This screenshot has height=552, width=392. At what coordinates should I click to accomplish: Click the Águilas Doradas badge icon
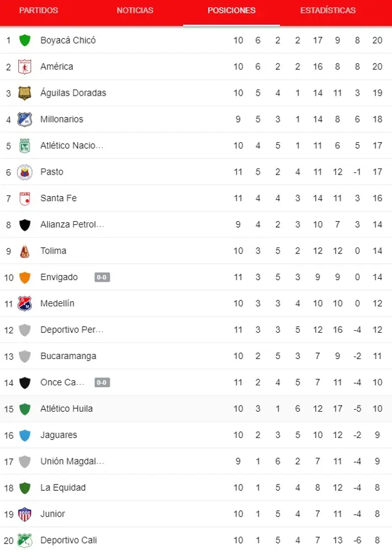tap(24, 93)
